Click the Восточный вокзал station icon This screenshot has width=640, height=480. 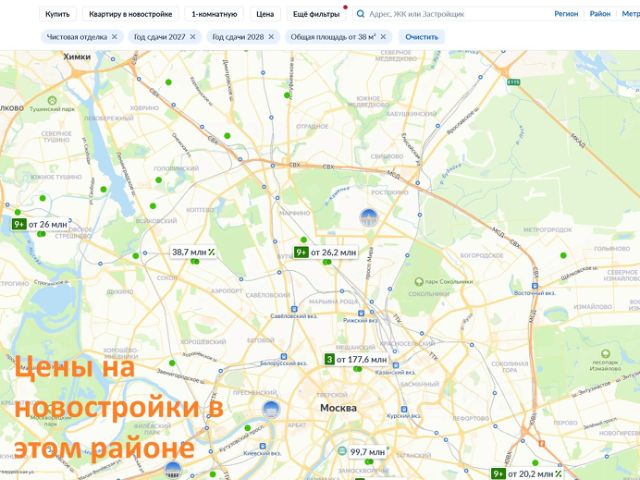pos(535,286)
